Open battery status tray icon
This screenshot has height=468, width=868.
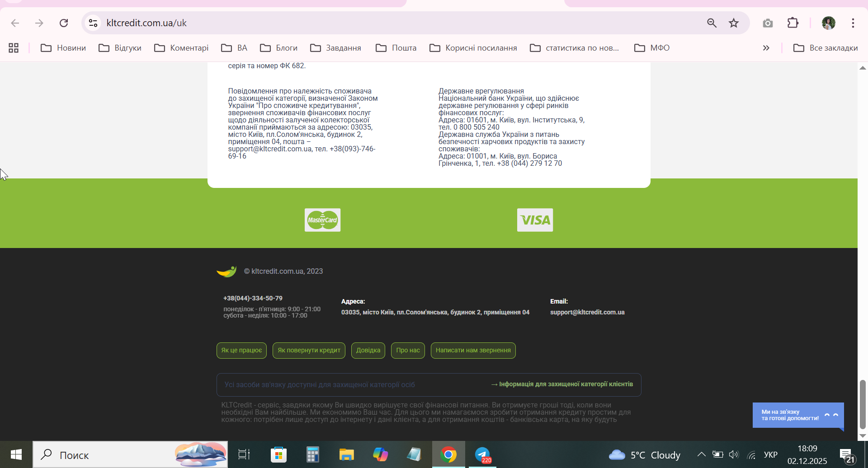pos(717,454)
